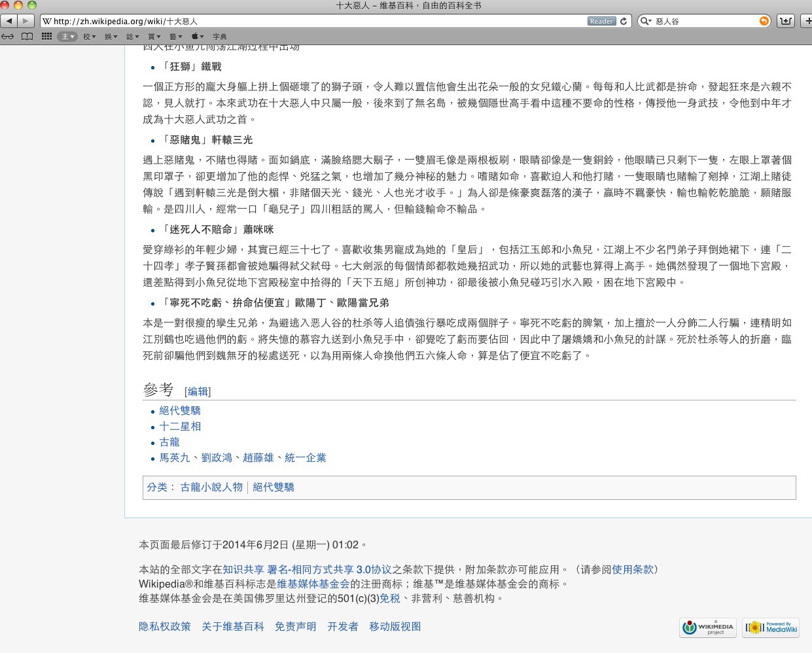Open the 开发者 footer link
Viewport: 812px width, 653px height.
pos(343,626)
